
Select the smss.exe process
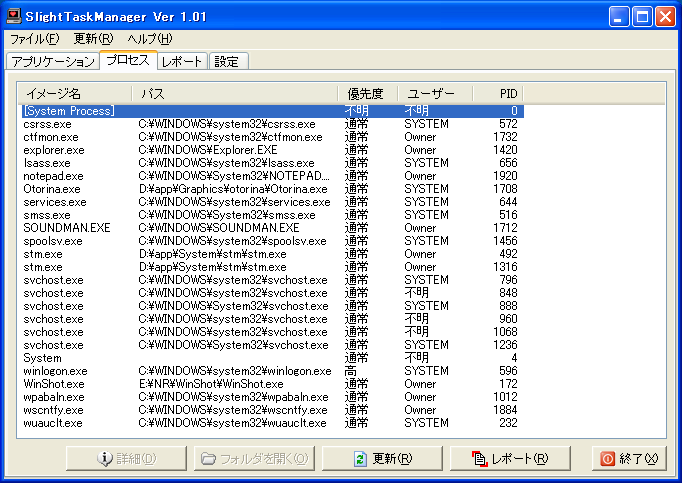pos(273,215)
